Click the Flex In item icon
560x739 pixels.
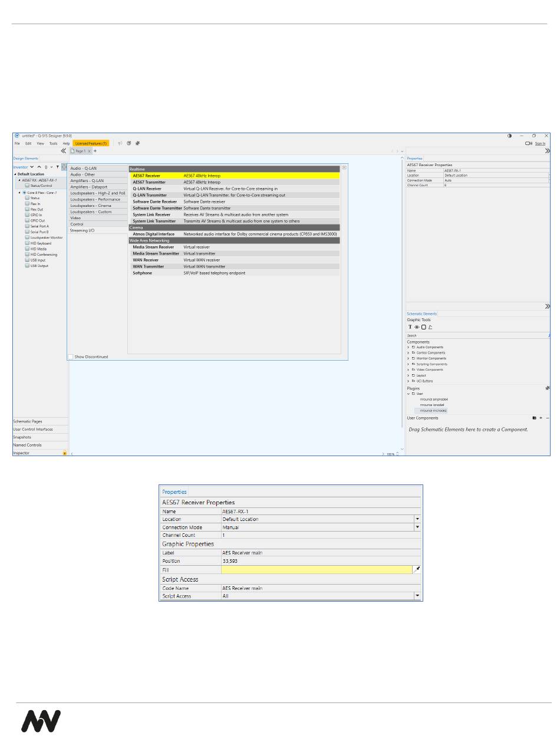pos(27,204)
